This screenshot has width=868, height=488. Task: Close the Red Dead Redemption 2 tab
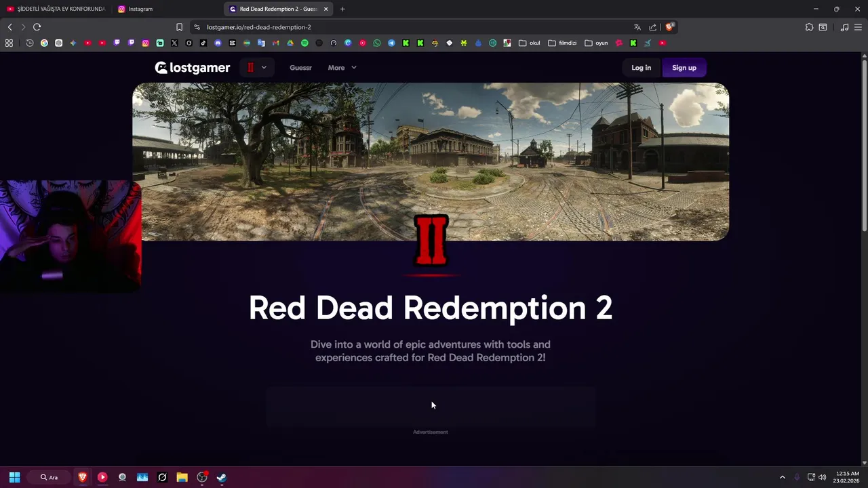(325, 9)
